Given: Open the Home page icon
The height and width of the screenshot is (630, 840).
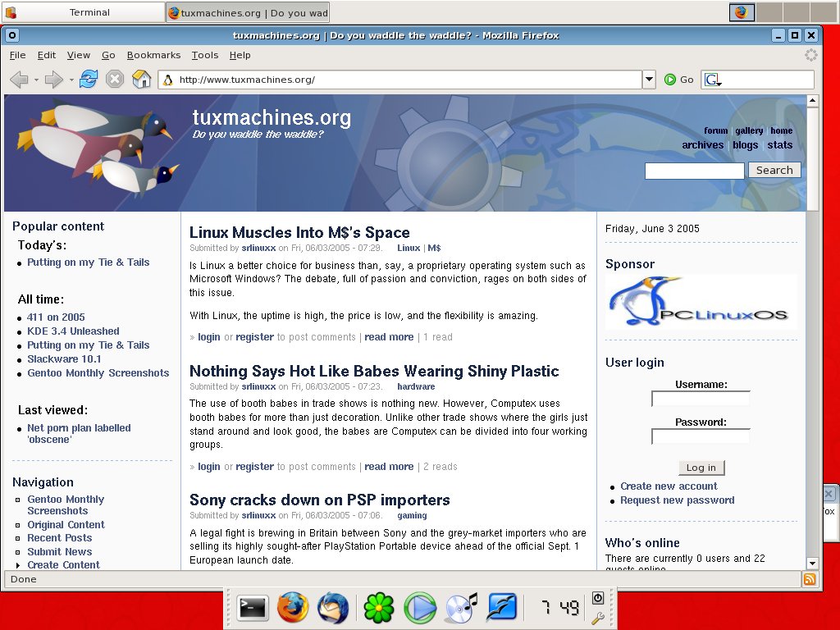Looking at the screenshot, I should point(141,80).
